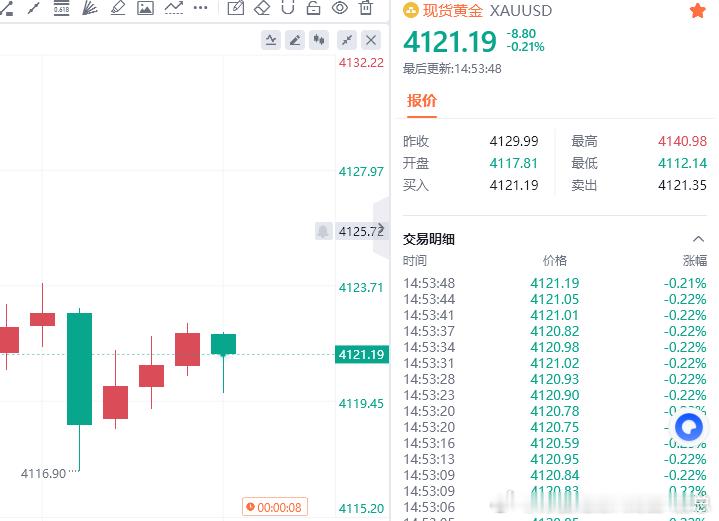Viewport: 719px width, 521px height.
Task: Switch to the 报价 tab
Action: 422,100
